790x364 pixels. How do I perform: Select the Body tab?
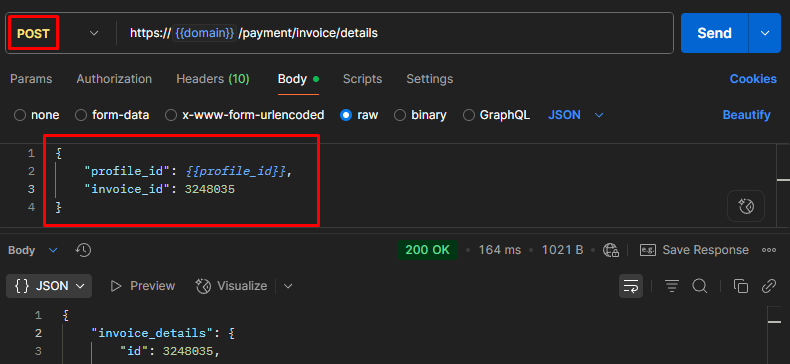[298, 79]
